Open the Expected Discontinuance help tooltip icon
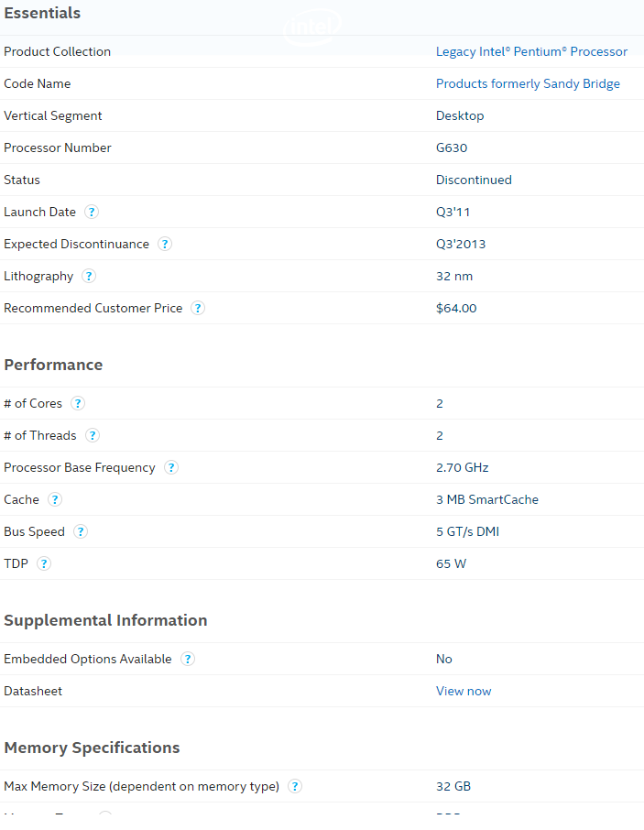 point(165,244)
